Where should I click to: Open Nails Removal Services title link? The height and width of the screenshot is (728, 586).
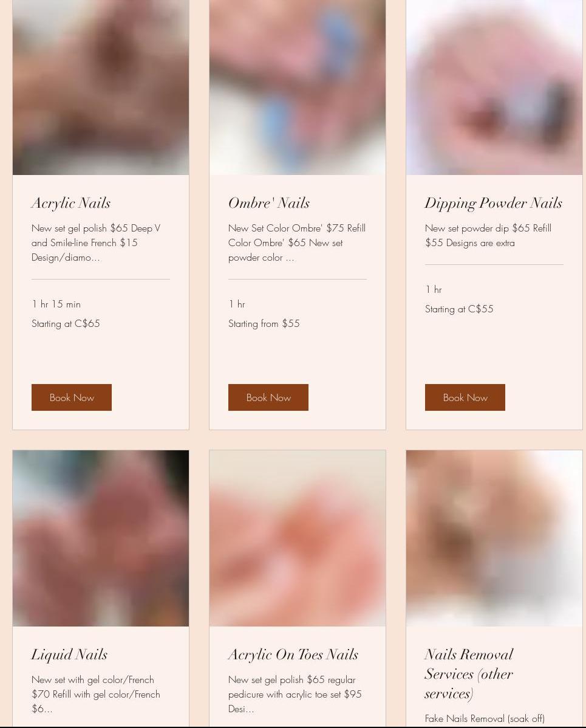coord(469,674)
